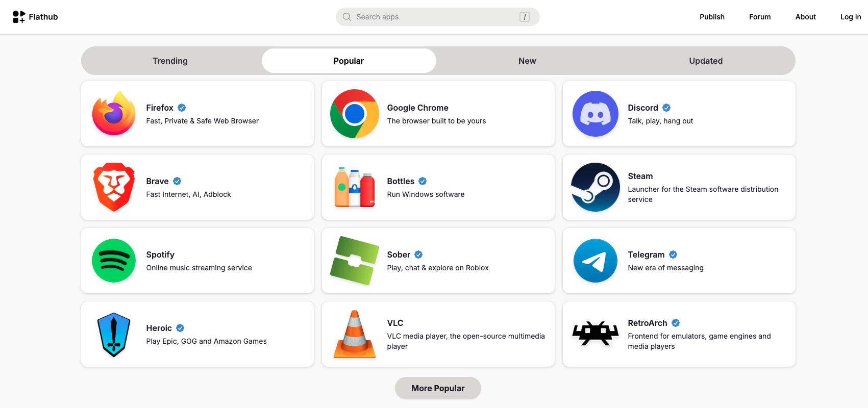Click RetroArch's verified badge
Screen dimensions: 868x408
coord(676,323)
